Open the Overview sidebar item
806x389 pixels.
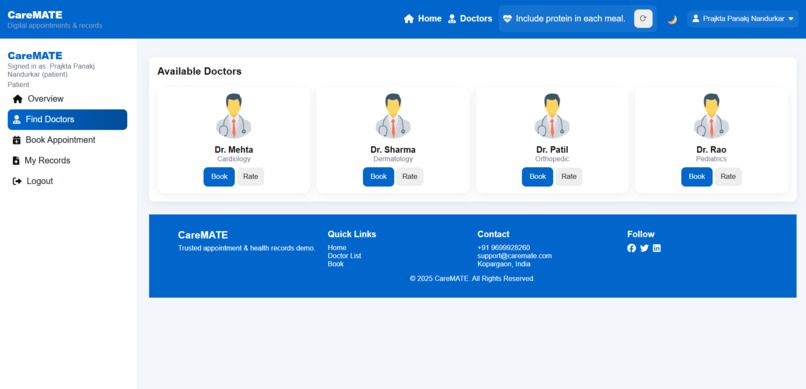(67, 99)
